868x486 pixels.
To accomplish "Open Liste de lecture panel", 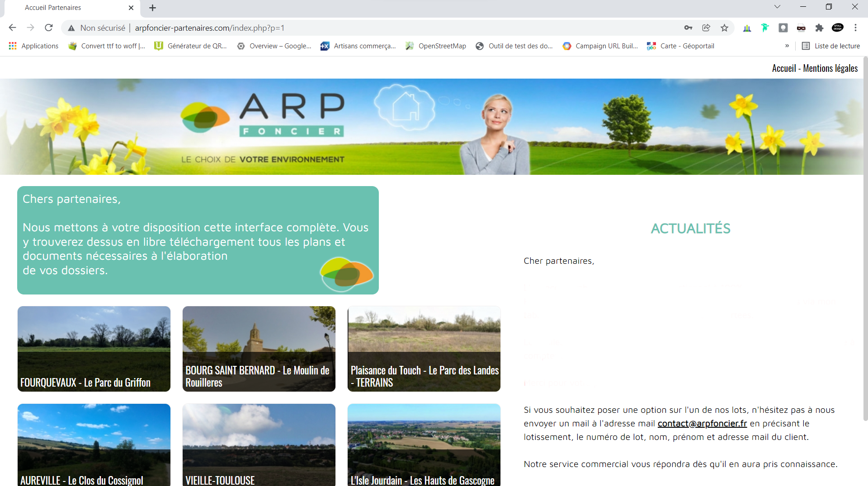I will 831,46.
